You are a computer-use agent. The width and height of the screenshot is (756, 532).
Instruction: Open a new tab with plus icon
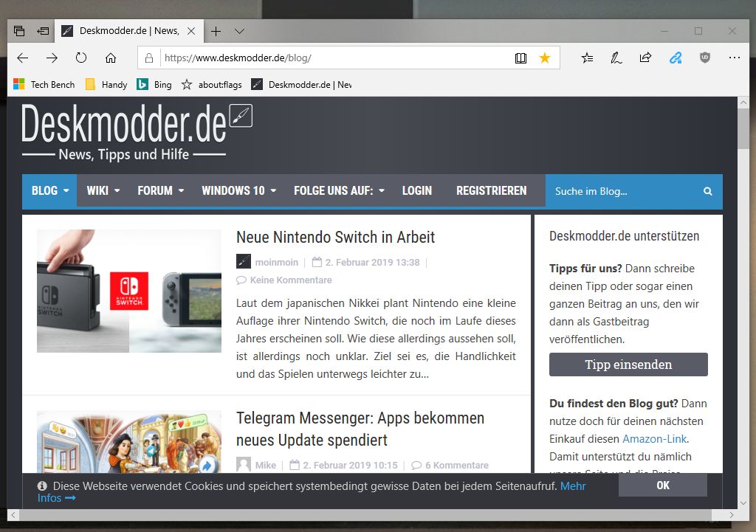[x=216, y=31]
